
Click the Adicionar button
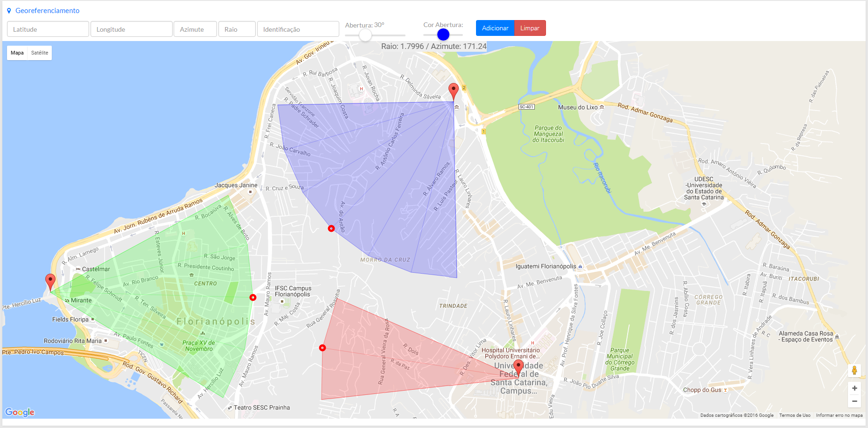[x=495, y=28]
